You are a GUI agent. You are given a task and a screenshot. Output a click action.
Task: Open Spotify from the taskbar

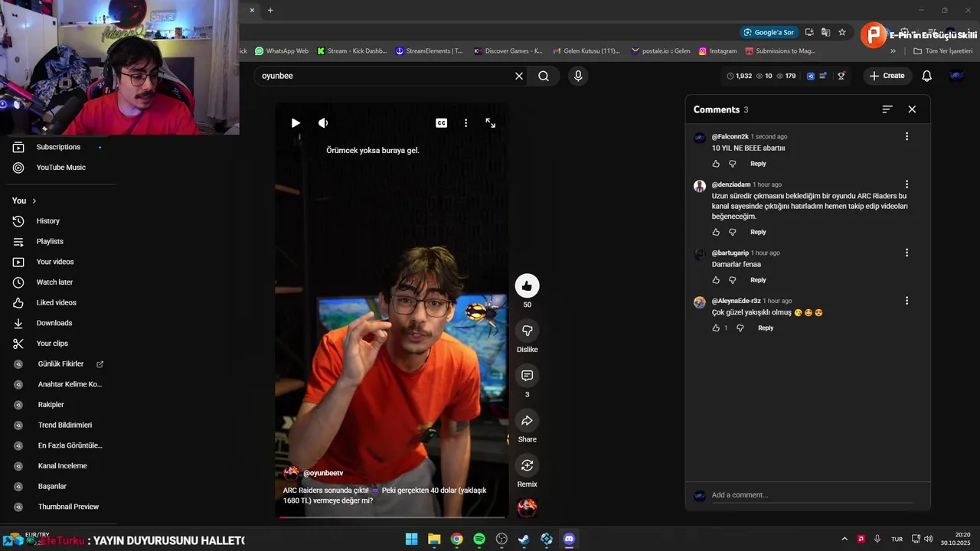[479, 539]
